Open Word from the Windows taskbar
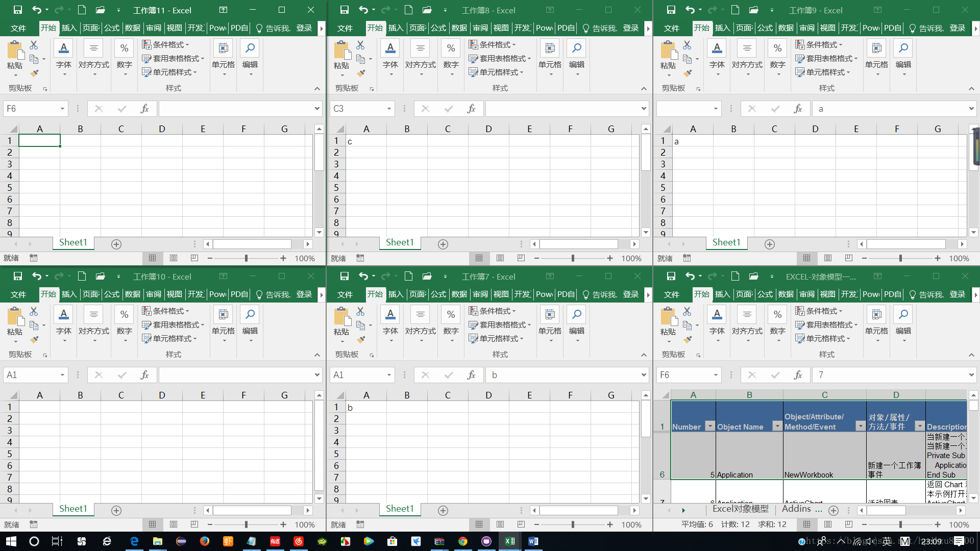Viewport: 980px width, 551px height. coord(533,541)
